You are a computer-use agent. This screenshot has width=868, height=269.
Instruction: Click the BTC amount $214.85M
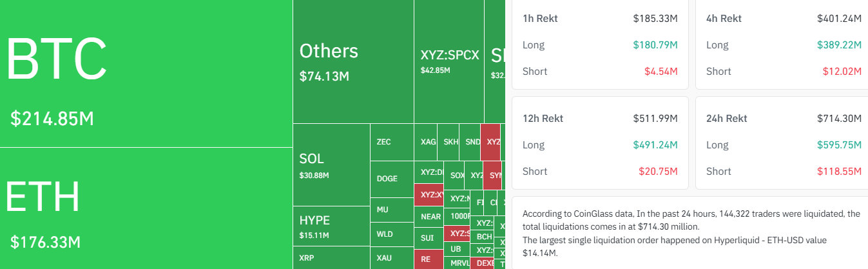(x=52, y=119)
